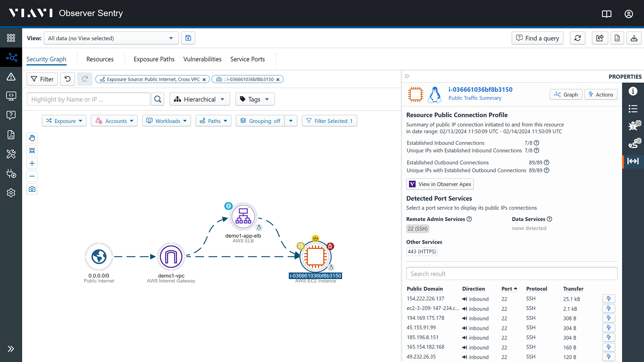Open the tools wrench sidebar icon
Viewport: 644px width, 362px height.
[x=11, y=154]
